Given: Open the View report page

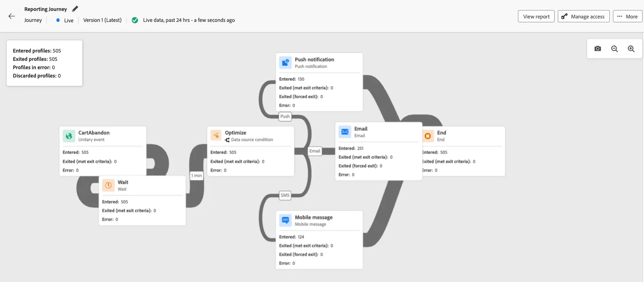Looking at the screenshot, I should click(536, 17).
